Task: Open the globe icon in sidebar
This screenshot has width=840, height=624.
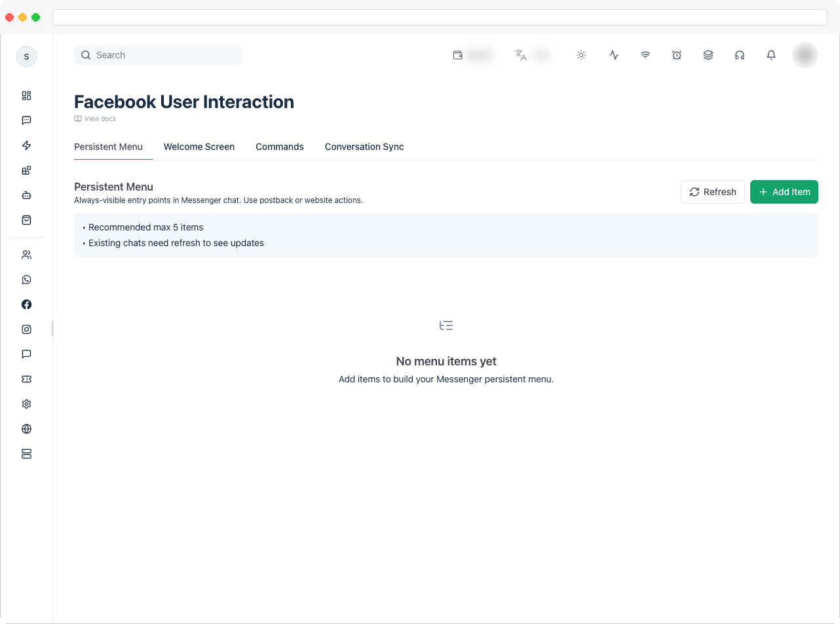Action: point(26,429)
